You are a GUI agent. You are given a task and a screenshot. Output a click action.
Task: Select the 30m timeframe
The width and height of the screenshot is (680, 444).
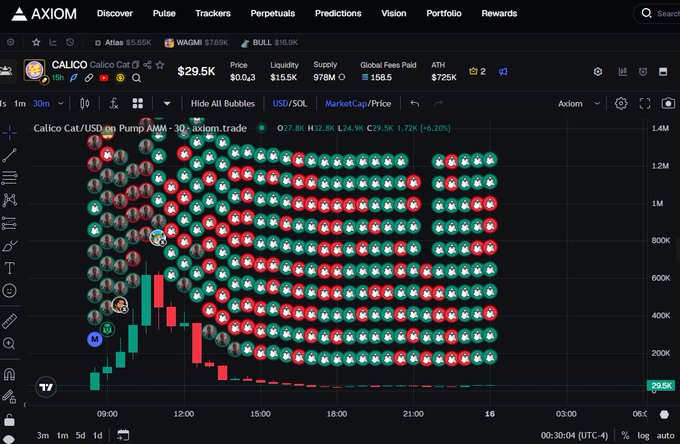pos(42,104)
